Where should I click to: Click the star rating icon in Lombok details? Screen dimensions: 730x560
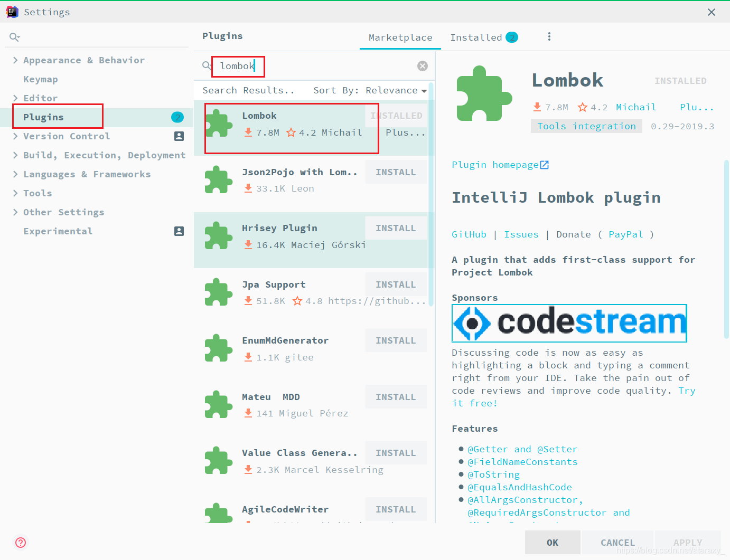pos(583,107)
